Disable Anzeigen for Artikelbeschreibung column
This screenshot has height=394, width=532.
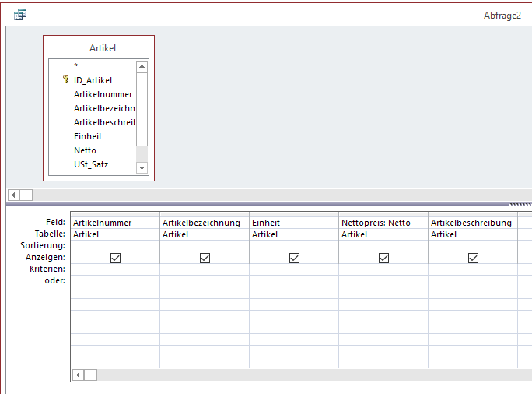473,258
